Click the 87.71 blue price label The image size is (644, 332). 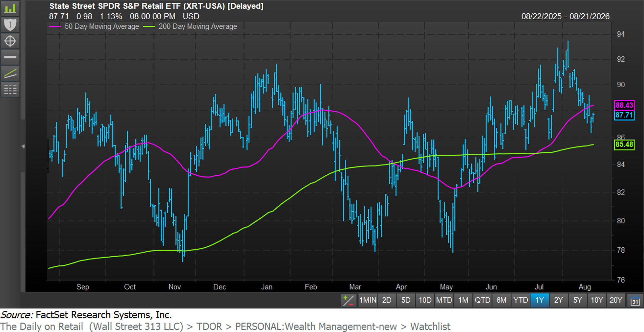pyautogui.click(x=624, y=115)
